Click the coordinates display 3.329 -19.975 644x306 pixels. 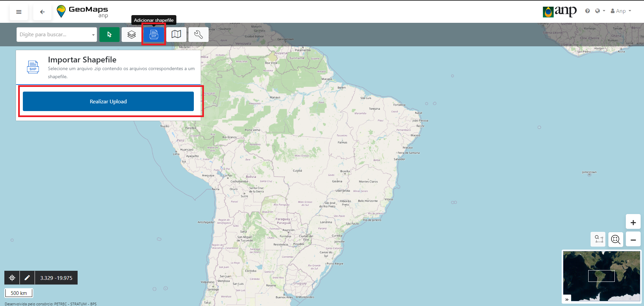(x=56, y=278)
